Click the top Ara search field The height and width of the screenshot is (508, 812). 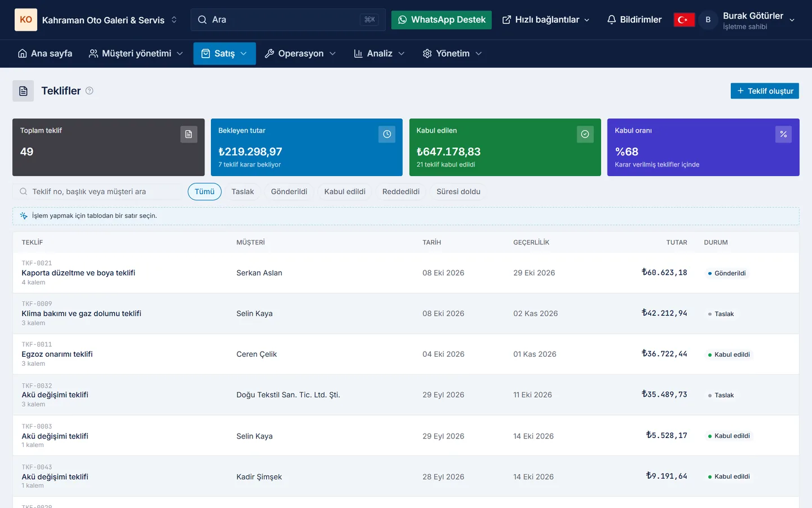[x=288, y=20]
